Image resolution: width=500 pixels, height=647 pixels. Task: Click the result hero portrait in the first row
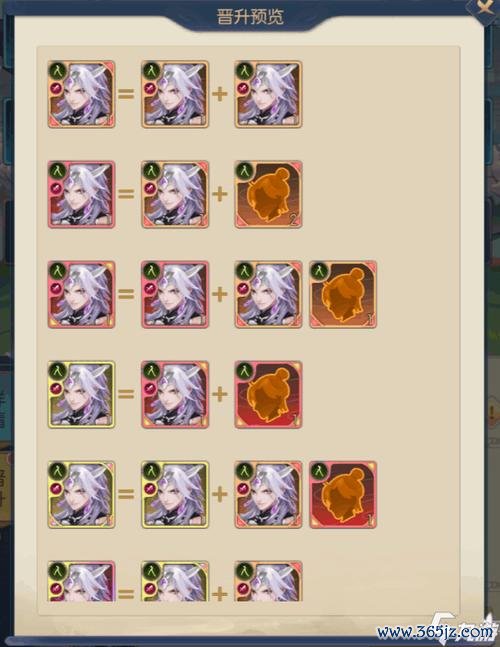tap(81, 94)
